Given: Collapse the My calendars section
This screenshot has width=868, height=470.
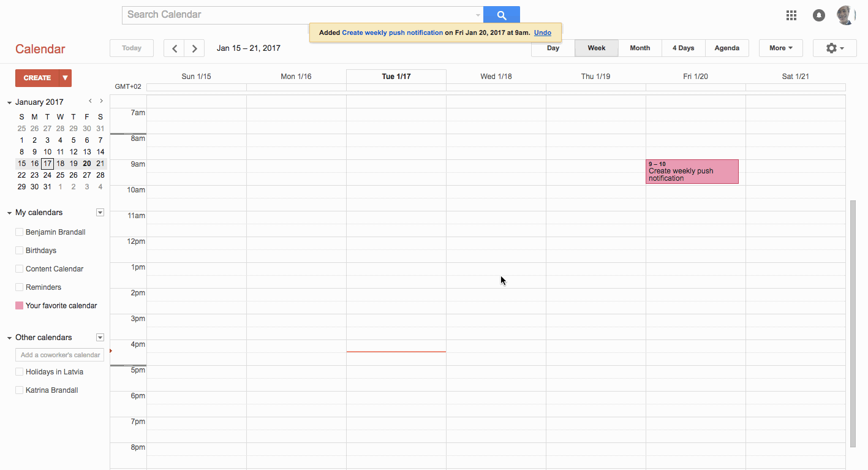Looking at the screenshot, I should tap(10, 213).
